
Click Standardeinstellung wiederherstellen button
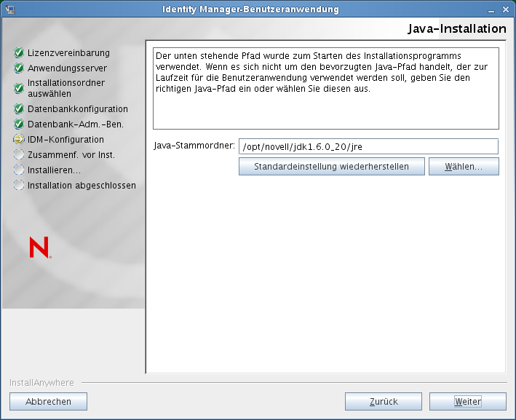(332, 167)
